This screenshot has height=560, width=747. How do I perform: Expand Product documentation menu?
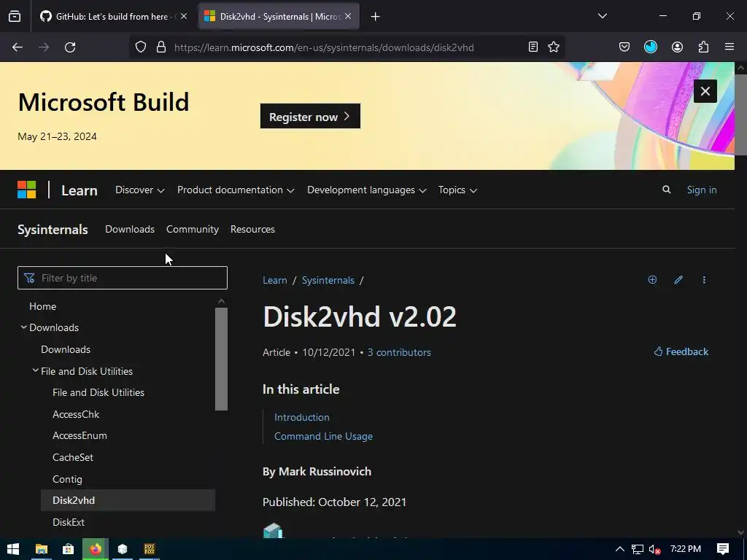pos(236,190)
